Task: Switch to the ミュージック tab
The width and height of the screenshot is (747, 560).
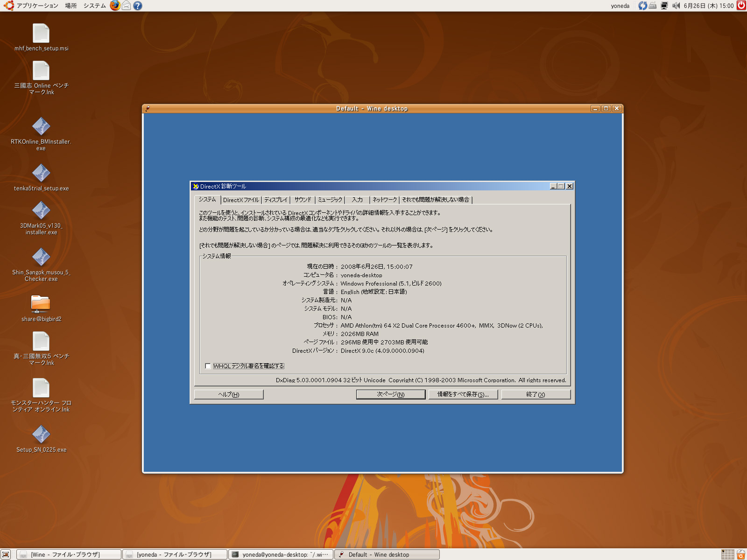Action: pyautogui.click(x=330, y=200)
